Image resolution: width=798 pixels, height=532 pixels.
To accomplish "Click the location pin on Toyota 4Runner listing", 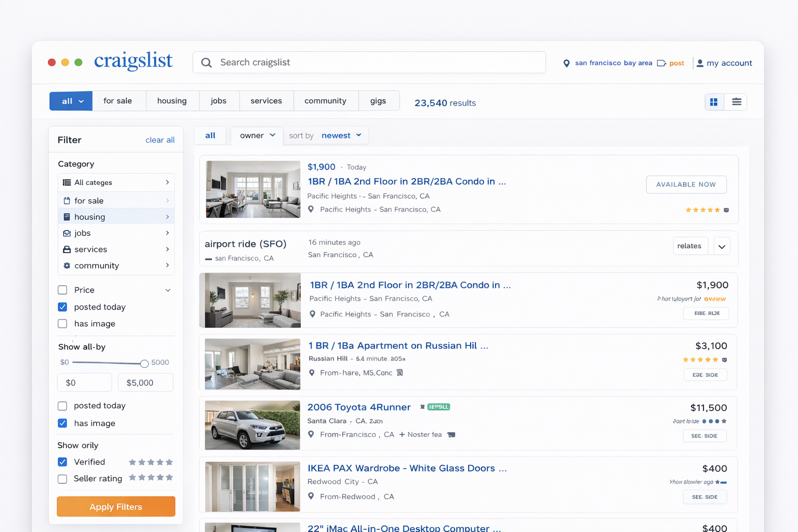I will [311, 434].
